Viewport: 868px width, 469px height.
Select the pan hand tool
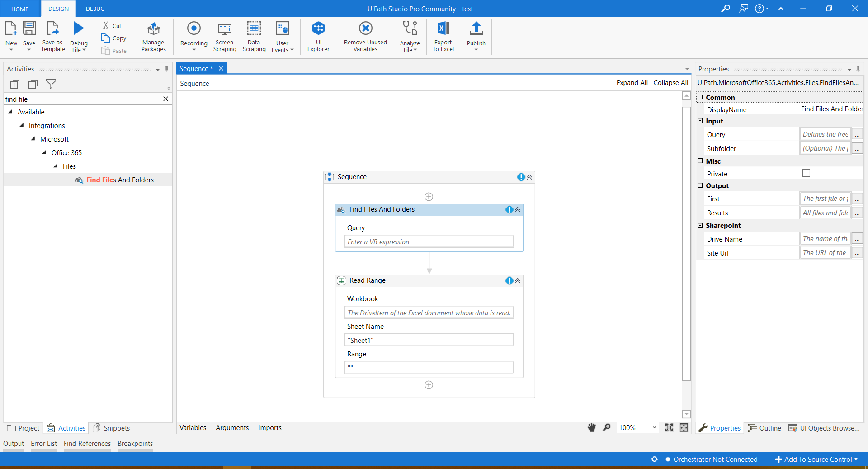click(592, 427)
